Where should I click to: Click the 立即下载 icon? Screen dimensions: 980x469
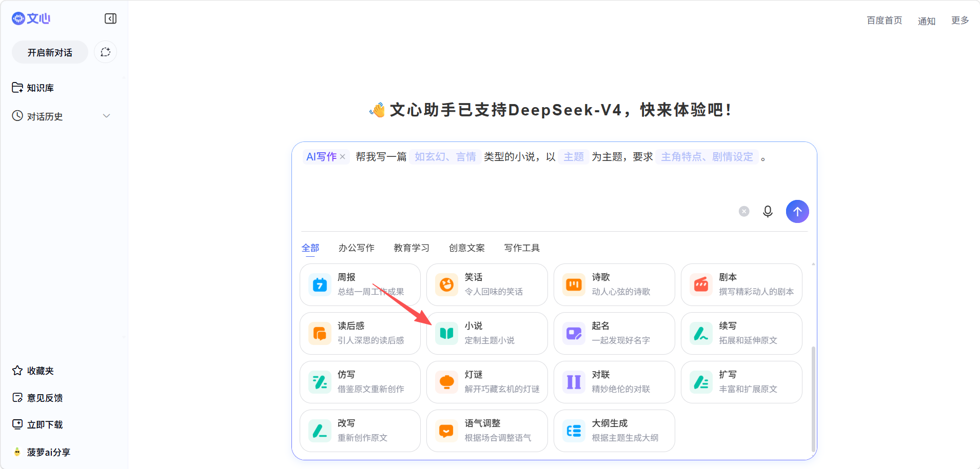coord(17,424)
